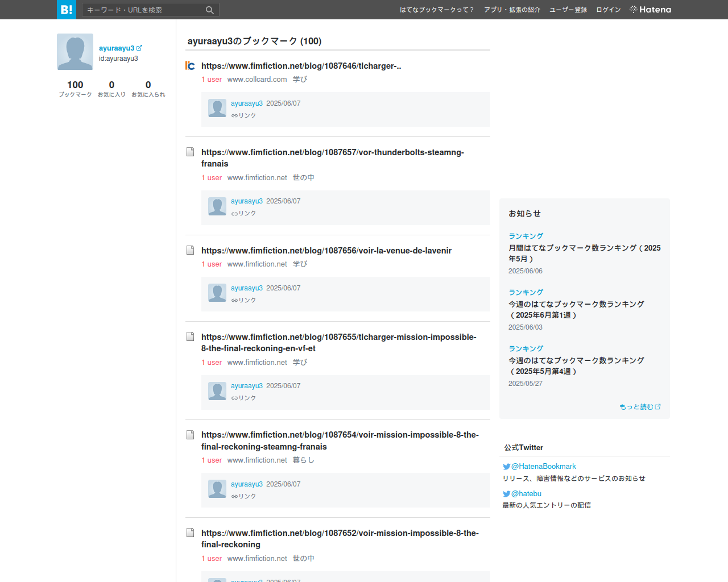Image resolution: width=728 pixels, height=582 pixels.
Task: Click the 0 お気に入られ count
Action: tap(148, 89)
